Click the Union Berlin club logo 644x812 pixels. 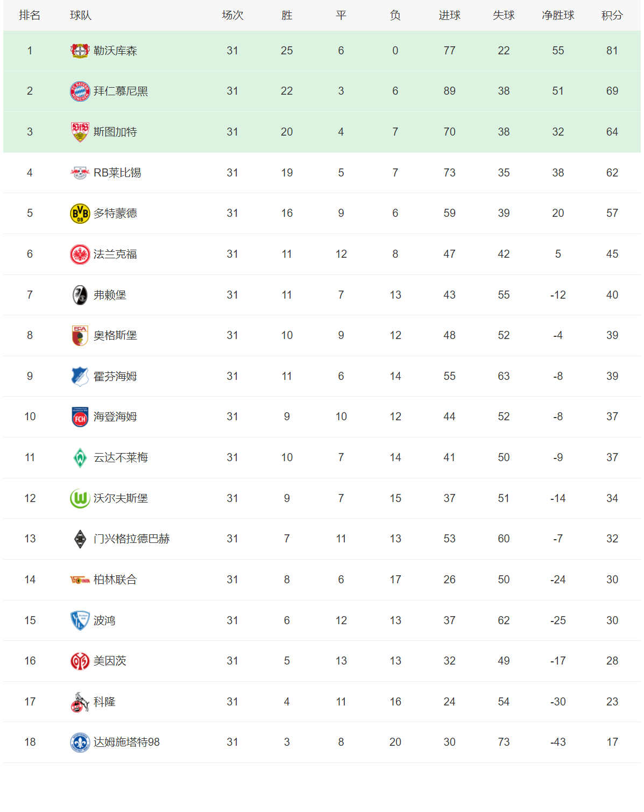pos(80,580)
